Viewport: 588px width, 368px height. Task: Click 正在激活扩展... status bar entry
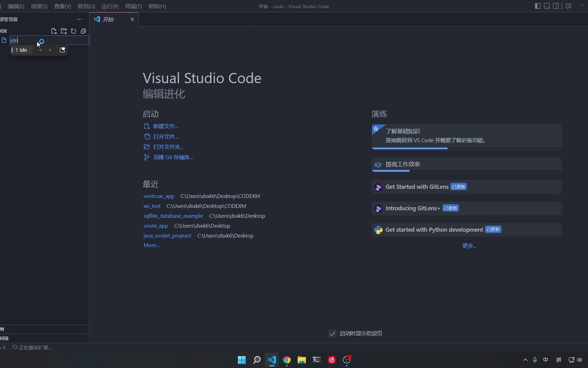click(x=32, y=348)
